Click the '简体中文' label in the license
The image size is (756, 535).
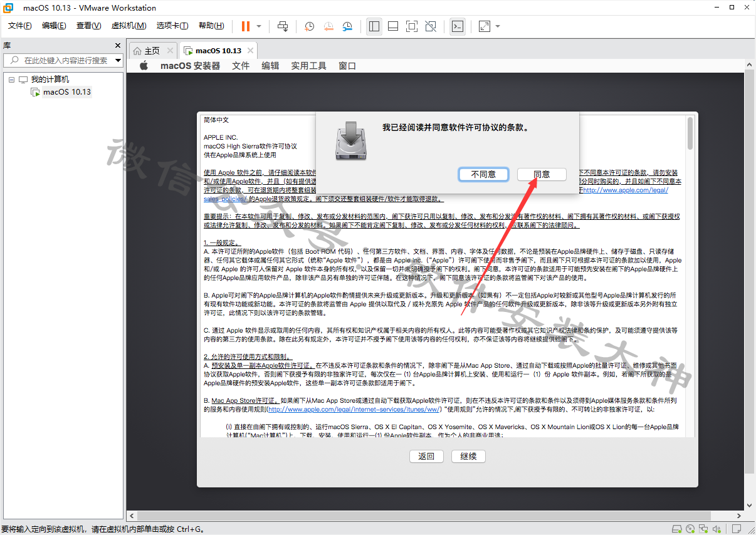click(x=216, y=120)
